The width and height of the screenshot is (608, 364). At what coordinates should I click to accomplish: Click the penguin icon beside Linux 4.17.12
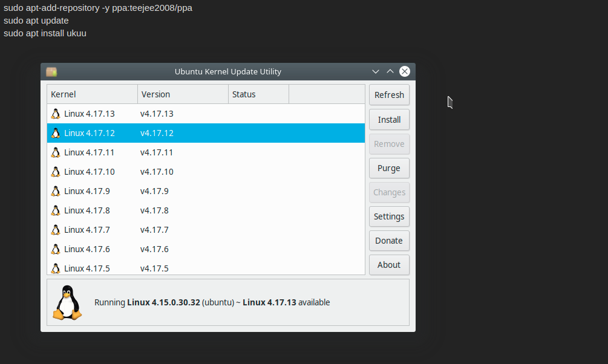[56, 133]
